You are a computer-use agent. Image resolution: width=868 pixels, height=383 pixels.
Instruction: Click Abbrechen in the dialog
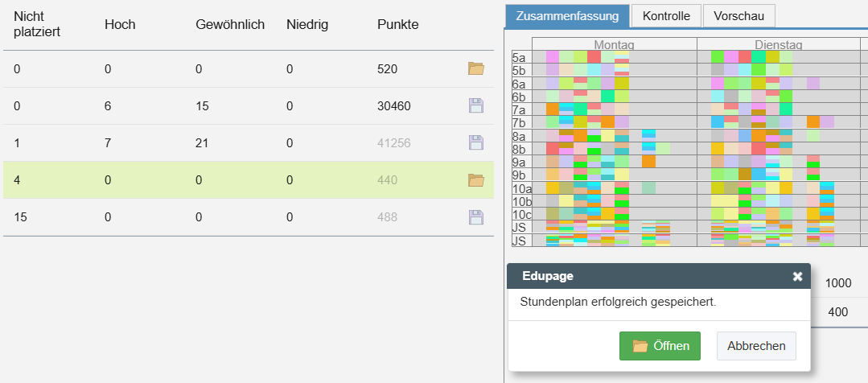(756, 346)
